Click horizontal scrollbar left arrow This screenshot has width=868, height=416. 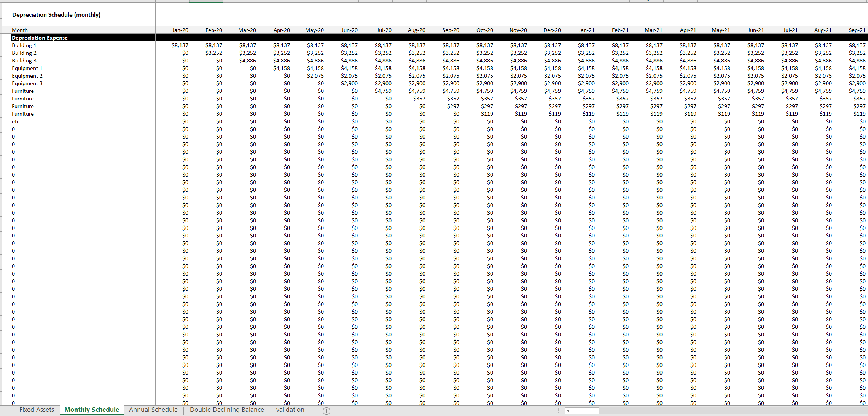[568, 411]
